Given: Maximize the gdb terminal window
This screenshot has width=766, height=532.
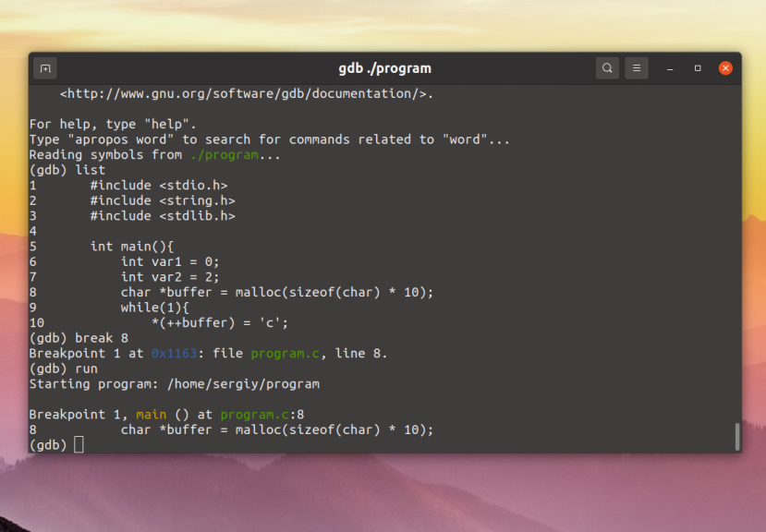Looking at the screenshot, I should tap(698, 68).
